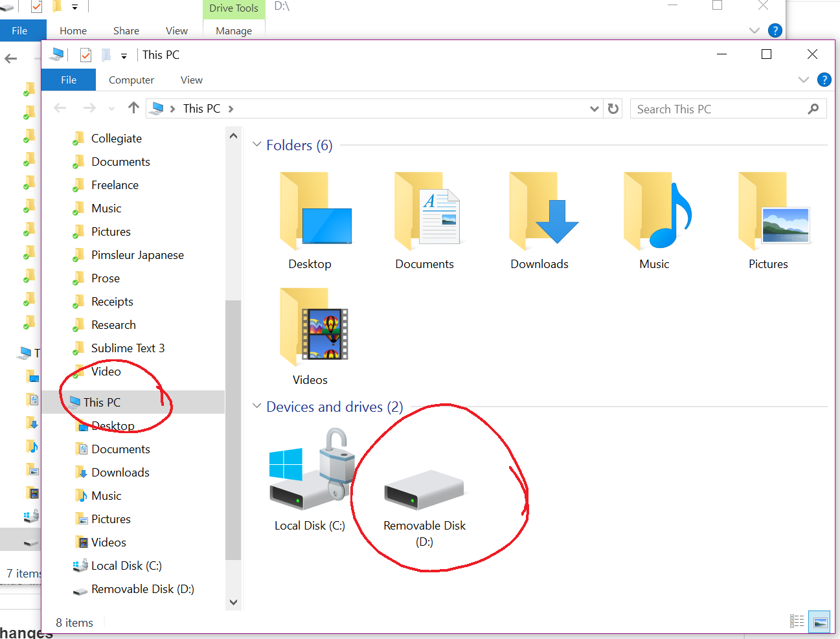Open the File menu in This PC
The image size is (840, 639).
tap(69, 80)
